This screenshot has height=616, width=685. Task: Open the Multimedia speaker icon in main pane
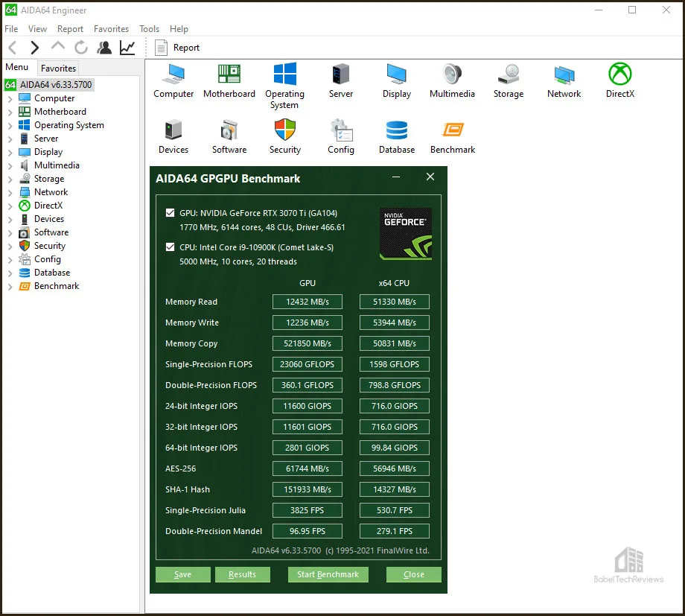pyautogui.click(x=452, y=81)
